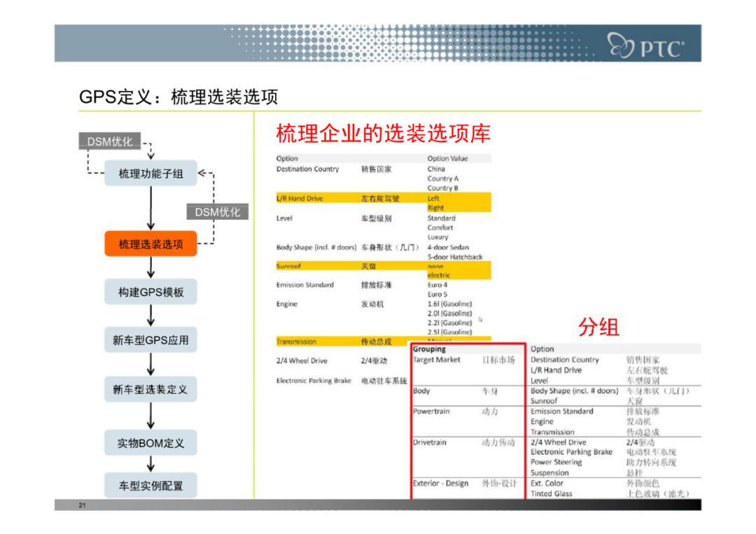Click the China option value
The width and height of the screenshot is (756, 534).
pyautogui.click(x=436, y=169)
